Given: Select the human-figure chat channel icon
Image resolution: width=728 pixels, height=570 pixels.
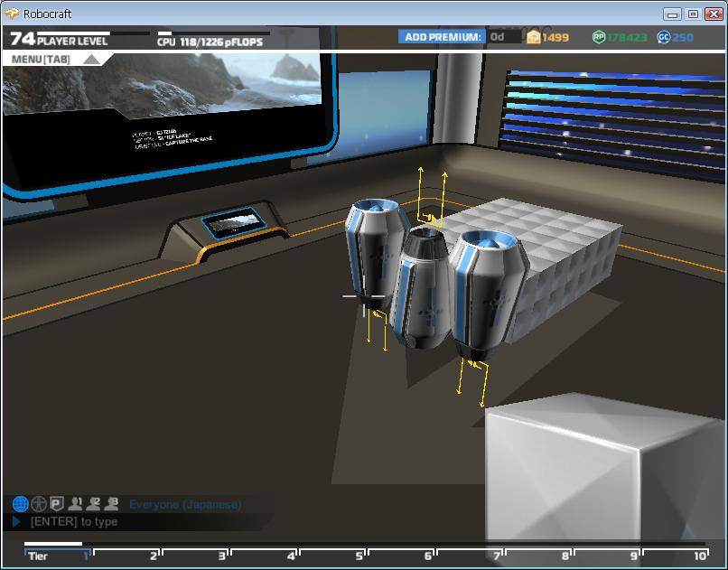Looking at the screenshot, I should [x=39, y=504].
